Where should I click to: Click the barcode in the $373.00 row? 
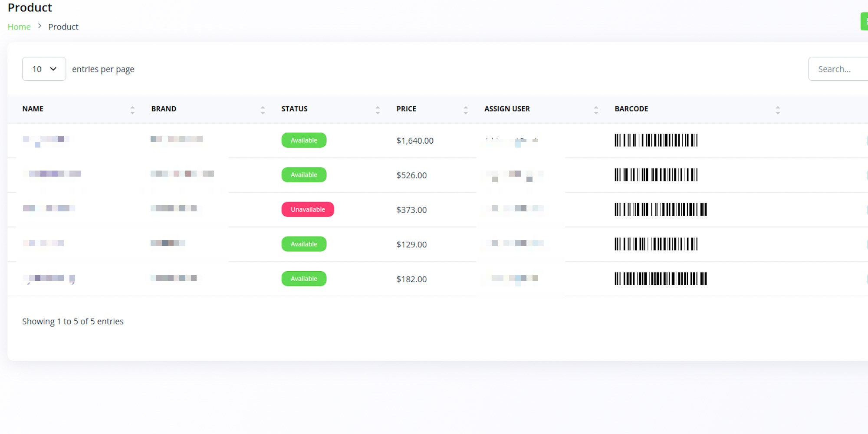pos(661,210)
